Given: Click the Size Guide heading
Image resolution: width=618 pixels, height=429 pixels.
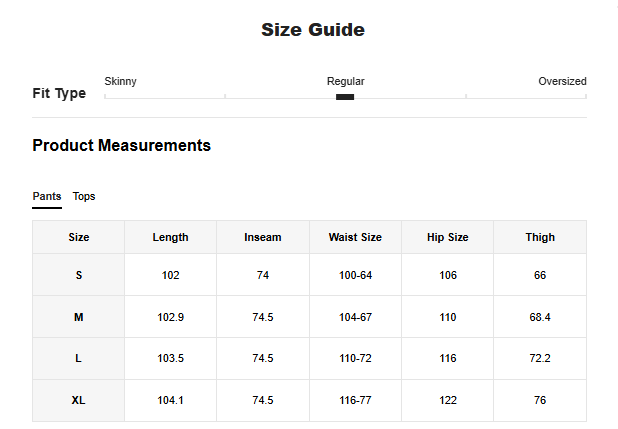Looking at the screenshot, I should click(x=313, y=30).
